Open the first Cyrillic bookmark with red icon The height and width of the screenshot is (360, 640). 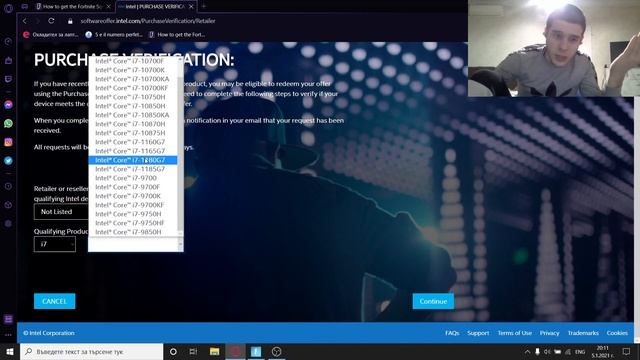51,35
